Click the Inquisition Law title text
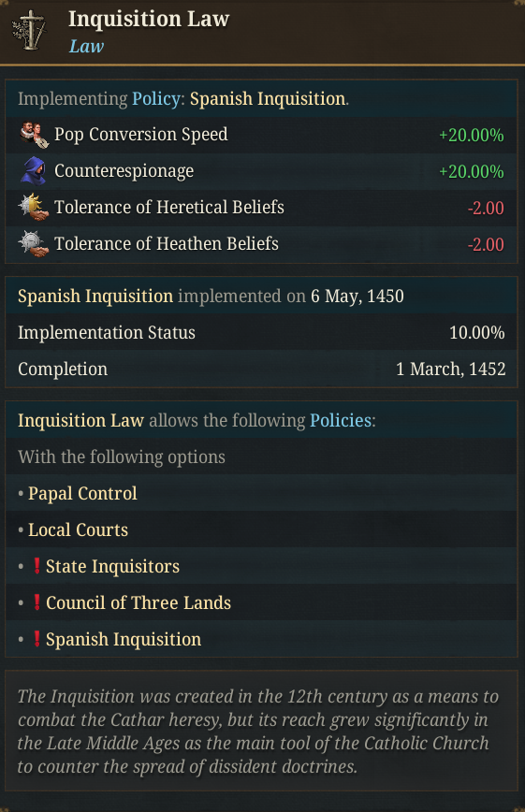This screenshot has height=812, width=525. (x=149, y=19)
